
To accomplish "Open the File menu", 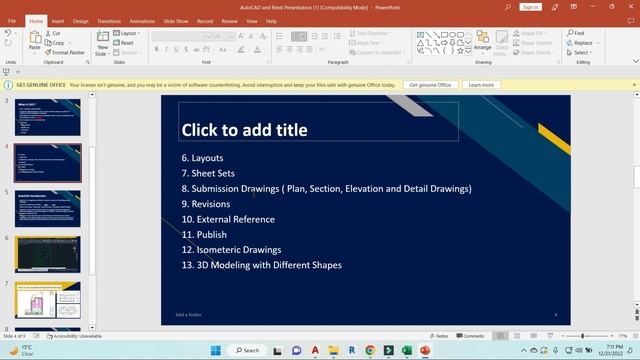I will click(x=12, y=21).
